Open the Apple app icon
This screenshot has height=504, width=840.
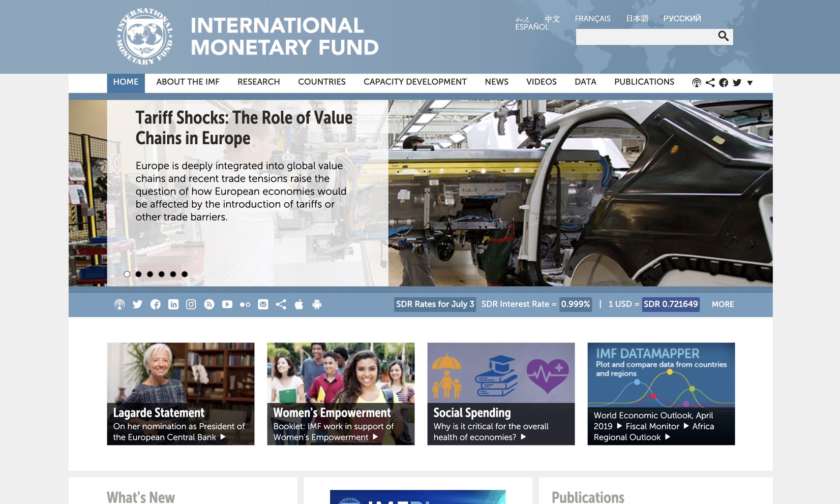pyautogui.click(x=299, y=304)
